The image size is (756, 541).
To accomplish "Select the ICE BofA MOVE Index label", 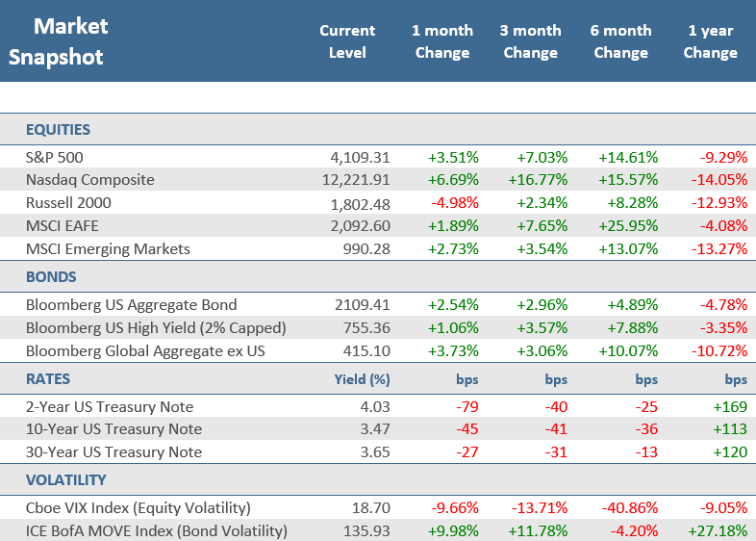I will 156,530.
